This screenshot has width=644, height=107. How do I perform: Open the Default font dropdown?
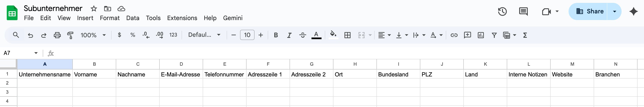click(x=204, y=35)
